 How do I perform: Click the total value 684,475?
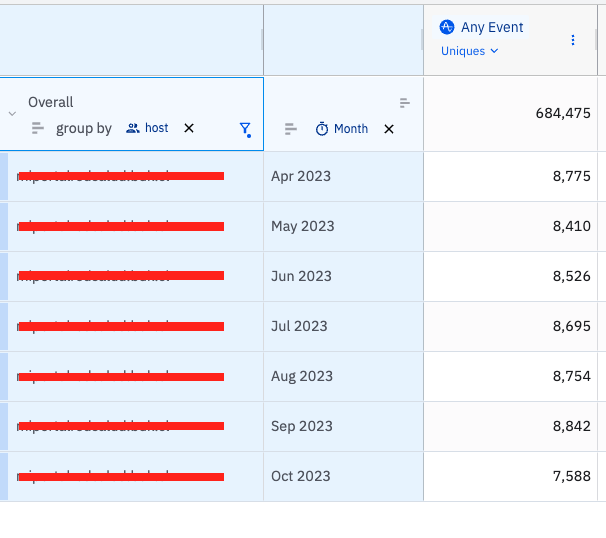click(x=563, y=113)
